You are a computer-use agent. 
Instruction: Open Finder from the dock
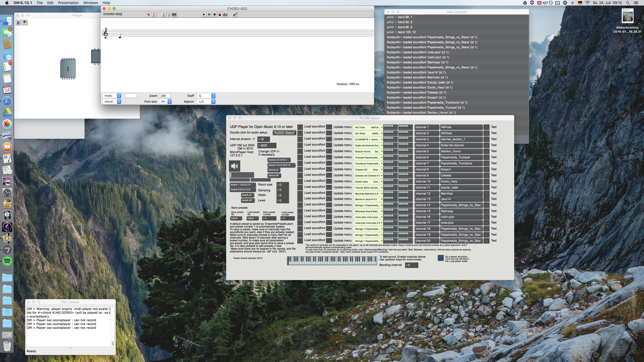click(7, 21)
